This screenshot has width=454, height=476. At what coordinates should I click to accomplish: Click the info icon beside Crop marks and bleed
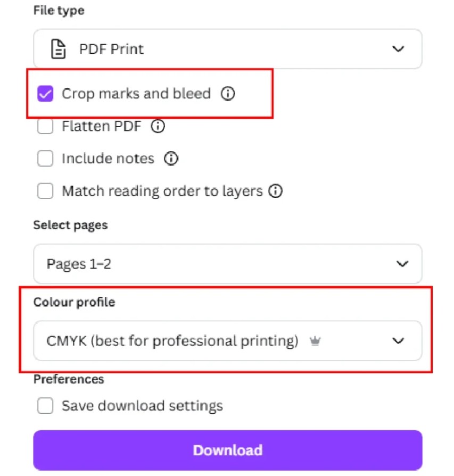tap(228, 94)
